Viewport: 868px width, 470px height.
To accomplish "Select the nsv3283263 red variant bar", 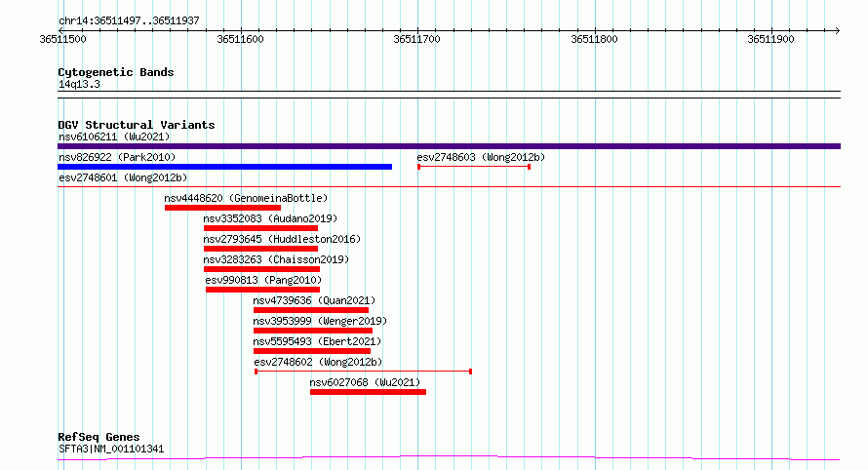I will pyautogui.click(x=261, y=269).
